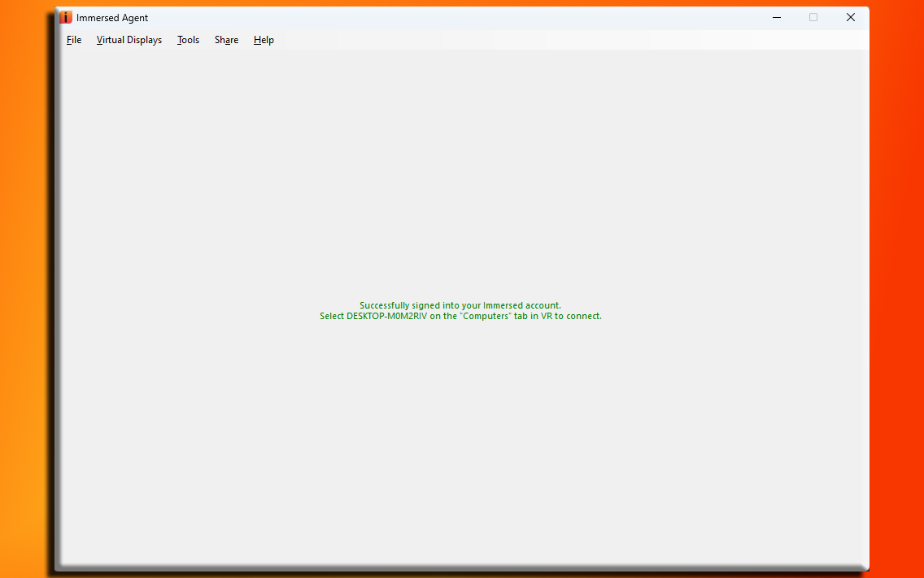Viewport: 924px width, 578px height.
Task: Open the Tools menu
Action: [188, 40]
